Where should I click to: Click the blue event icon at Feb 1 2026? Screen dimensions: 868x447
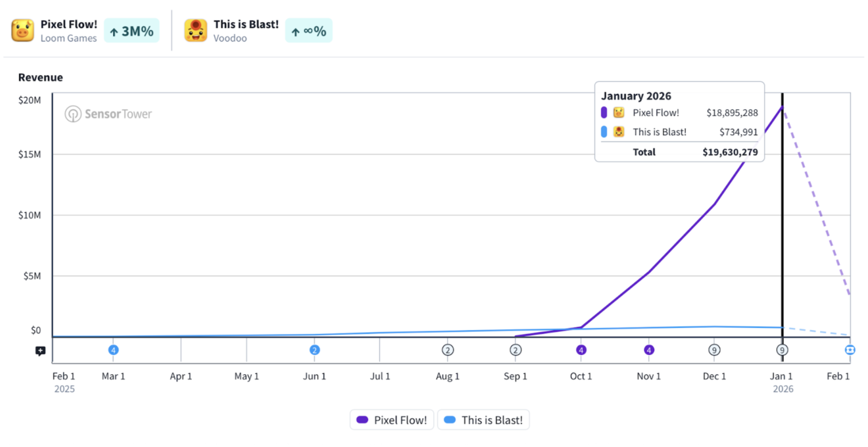850,350
